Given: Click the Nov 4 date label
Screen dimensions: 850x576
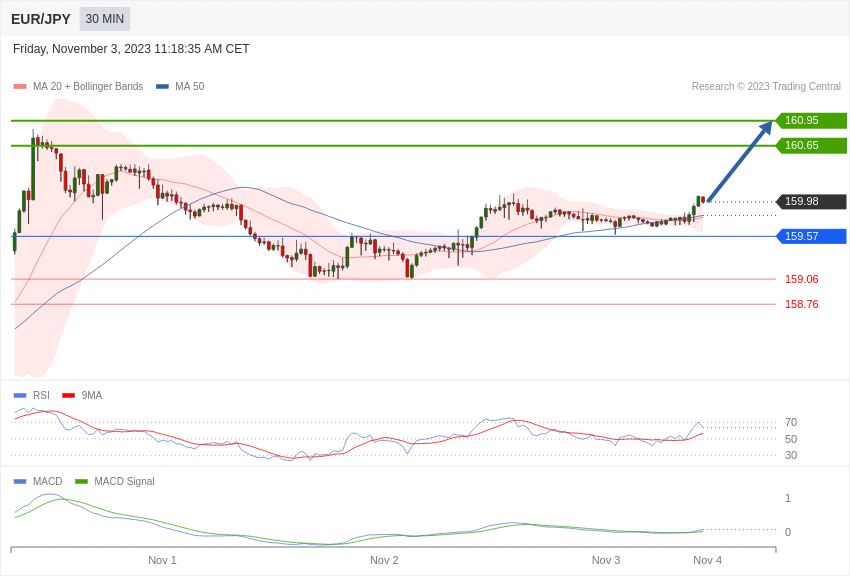Looking at the screenshot, I should [707, 560].
